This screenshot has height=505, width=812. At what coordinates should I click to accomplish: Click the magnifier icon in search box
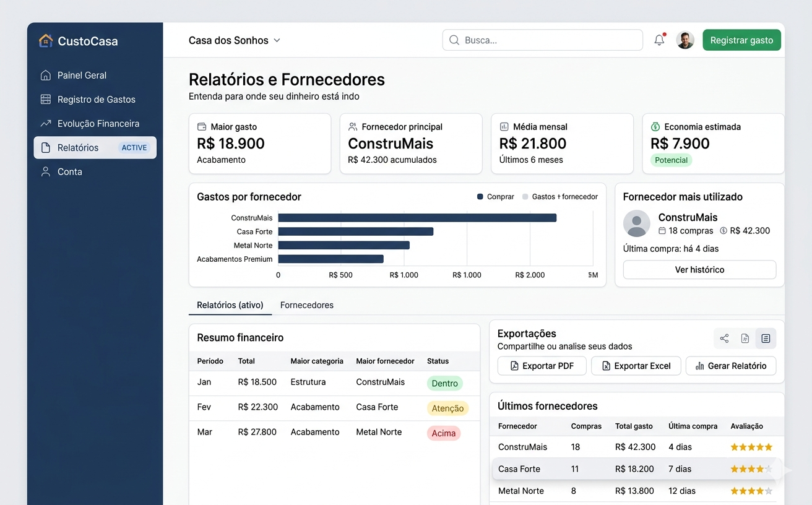tap(454, 40)
